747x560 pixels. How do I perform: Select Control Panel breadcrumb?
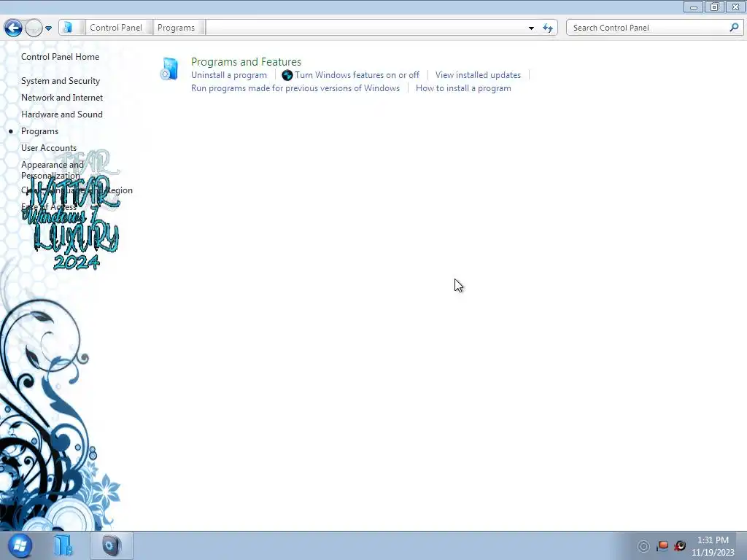[x=116, y=28]
